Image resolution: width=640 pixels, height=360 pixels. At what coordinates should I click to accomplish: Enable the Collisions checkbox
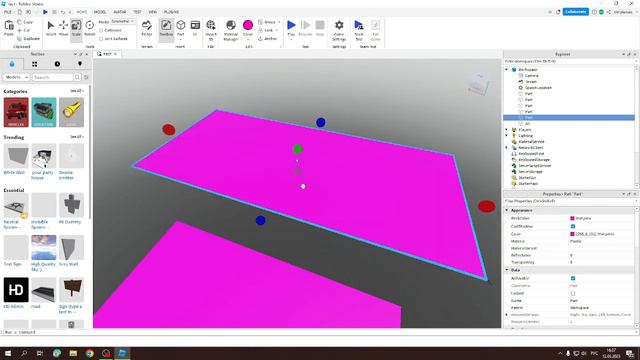[x=101, y=31]
